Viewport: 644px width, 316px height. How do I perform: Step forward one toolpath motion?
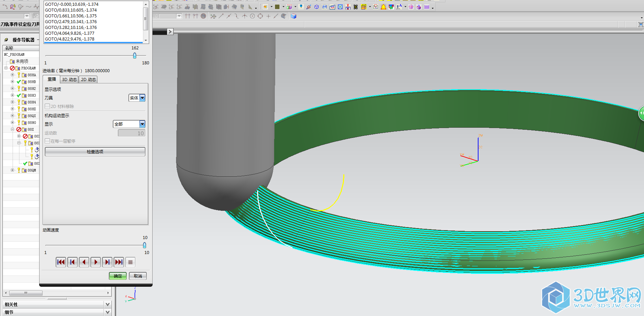tap(107, 262)
